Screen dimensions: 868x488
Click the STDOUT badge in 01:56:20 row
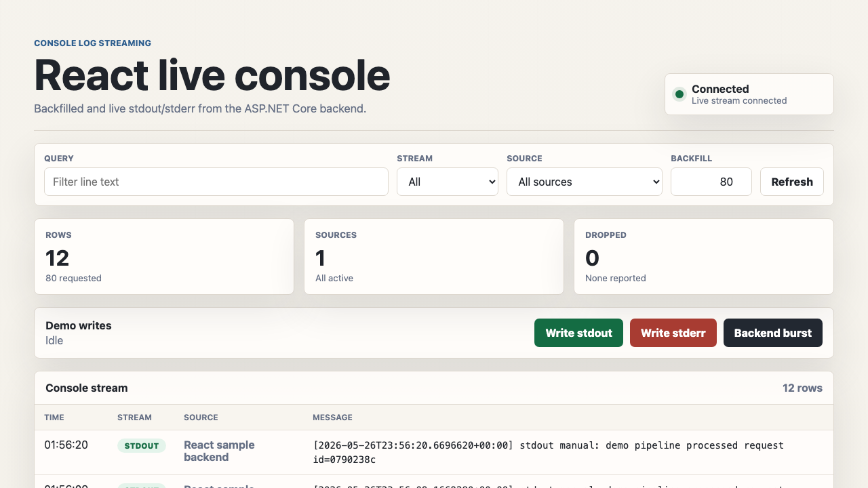pos(142,445)
